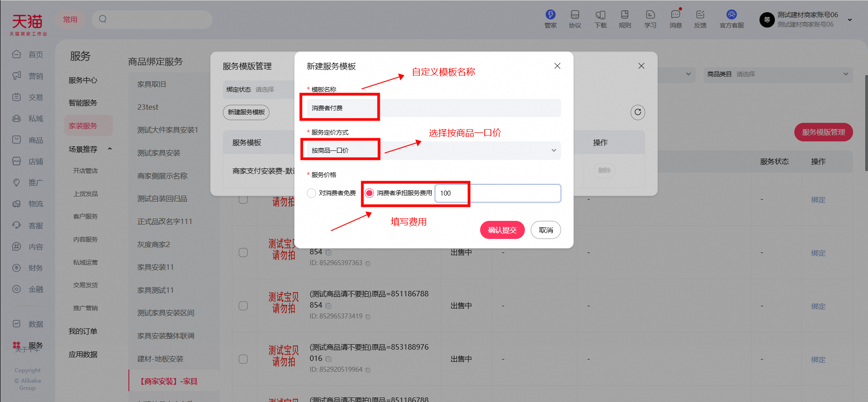Open the 协议 icon in top bar
868x402 pixels.
click(x=575, y=19)
